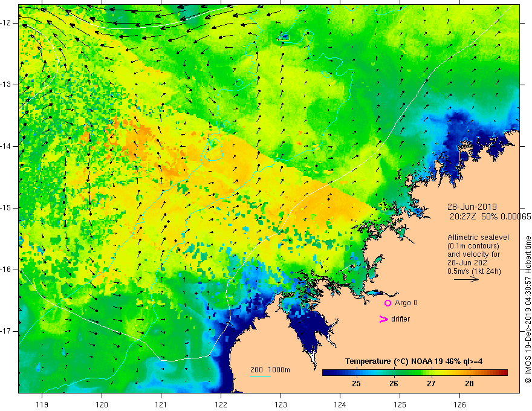The height and width of the screenshot is (411, 532).
Task: Click the magenta Argo circle legend symbol
Action: point(388,303)
